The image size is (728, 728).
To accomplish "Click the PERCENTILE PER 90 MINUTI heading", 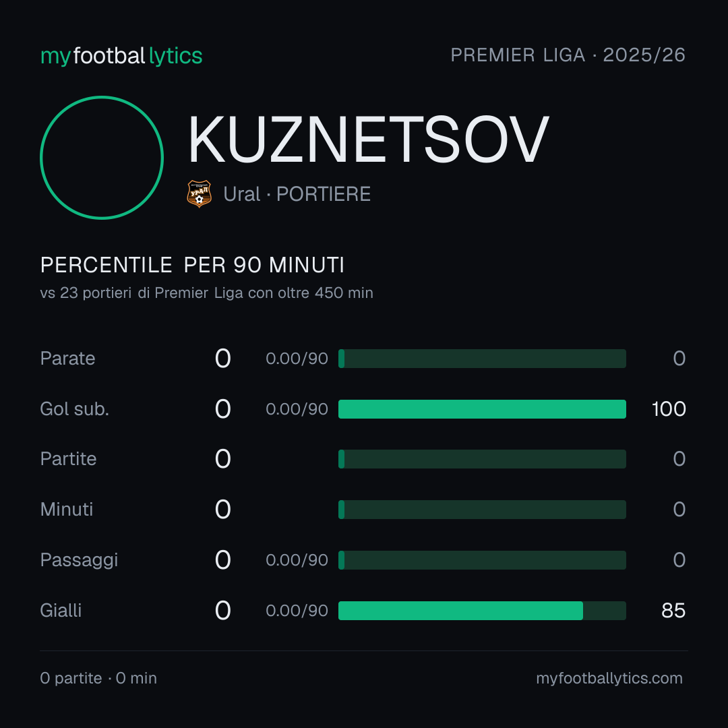I will 192,265.
